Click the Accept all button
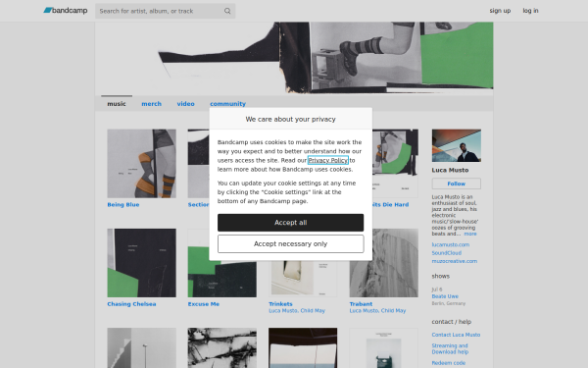 291,223
